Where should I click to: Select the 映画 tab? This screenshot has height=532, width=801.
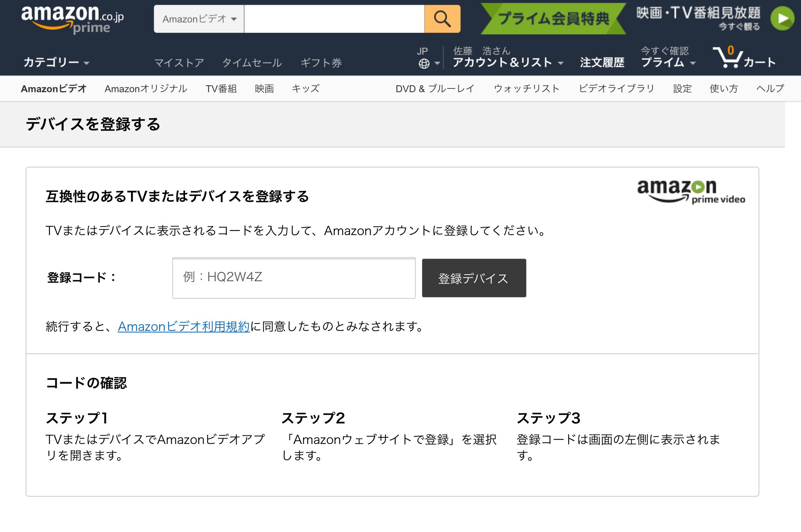click(x=264, y=89)
